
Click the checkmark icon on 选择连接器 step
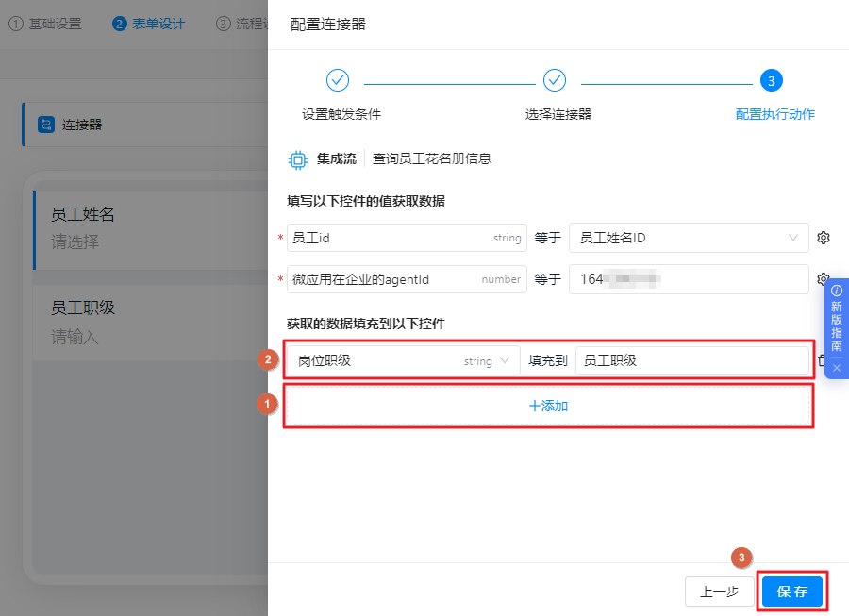point(555,80)
